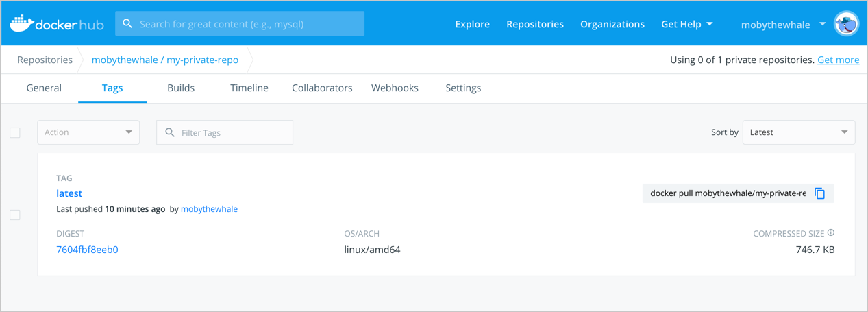Check the box for the latest tag
The width and height of the screenshot is (868, 312).
(x=15, y=215)
